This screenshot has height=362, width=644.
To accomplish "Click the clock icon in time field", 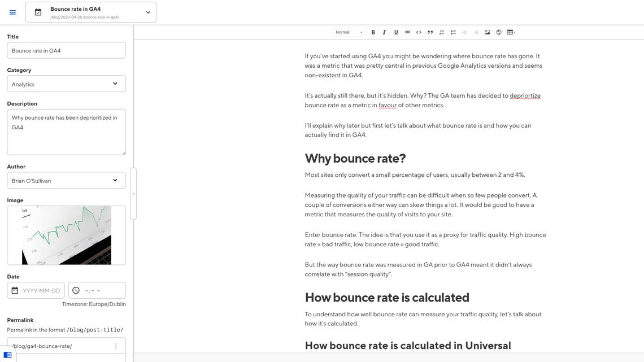I will pyautogui.click(x=76, y=290).
